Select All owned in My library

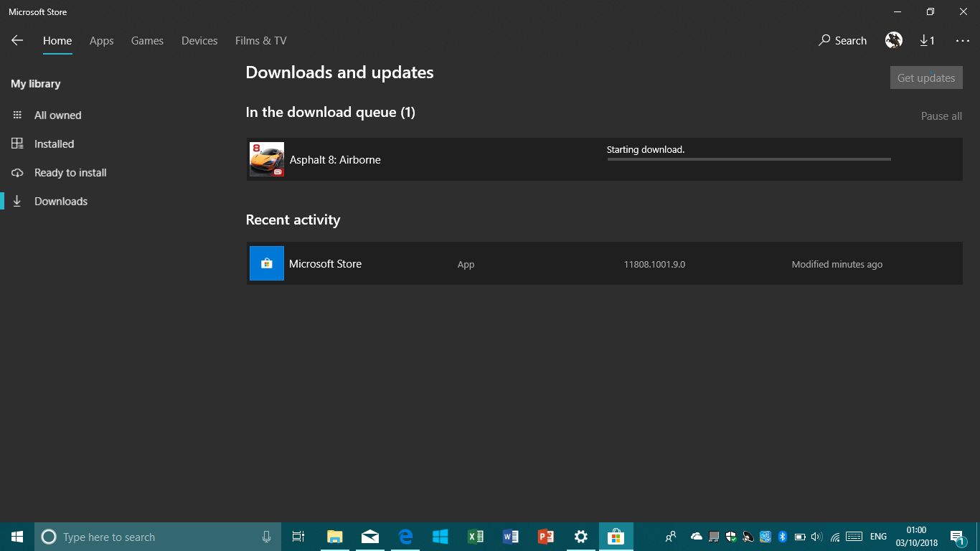pyautogui.click(x=58, y=116)
